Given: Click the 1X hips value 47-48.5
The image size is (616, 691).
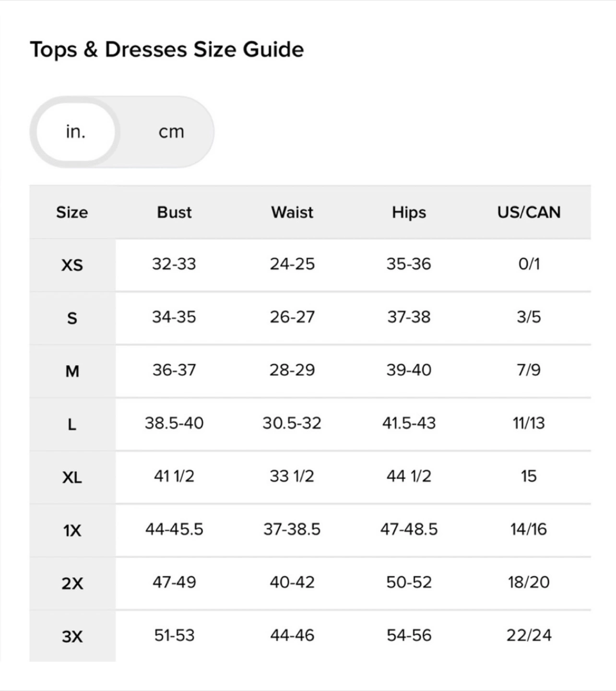Looking at the screenshot, I should [x=409, y=529].
